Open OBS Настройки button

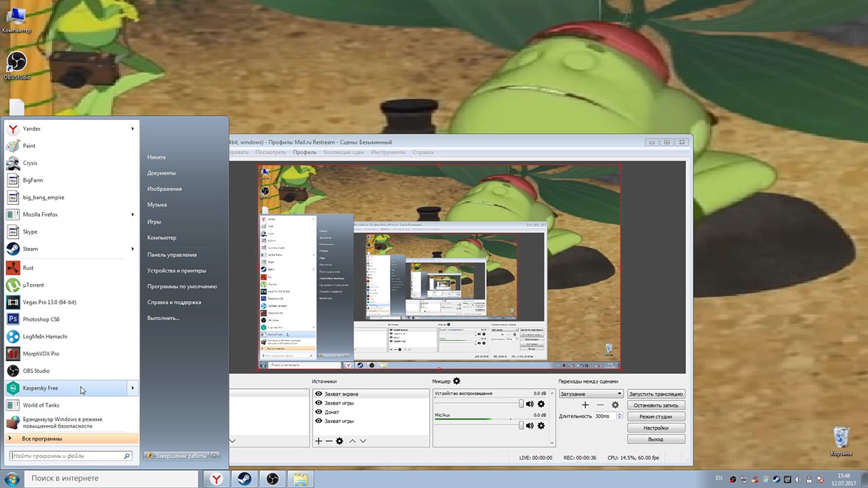click(656, 428)
